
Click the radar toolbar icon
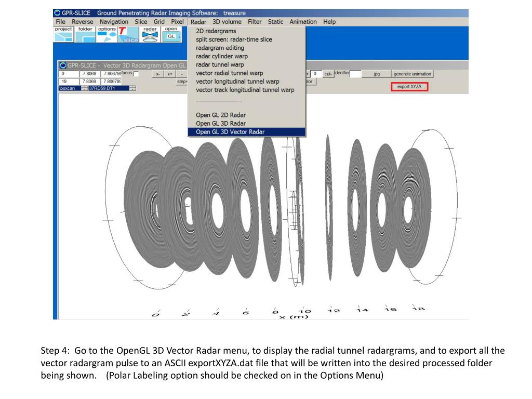(x=150, y=35)
